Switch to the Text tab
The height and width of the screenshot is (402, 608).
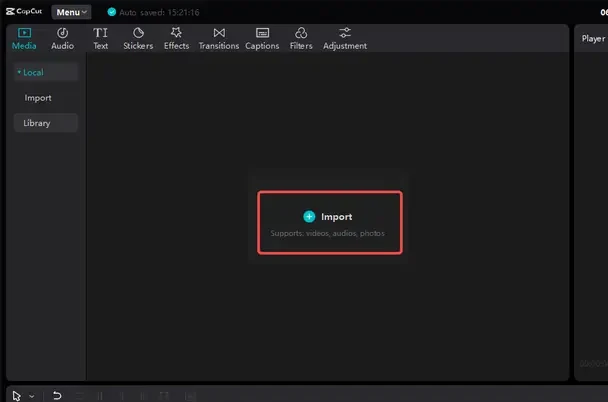100,38
